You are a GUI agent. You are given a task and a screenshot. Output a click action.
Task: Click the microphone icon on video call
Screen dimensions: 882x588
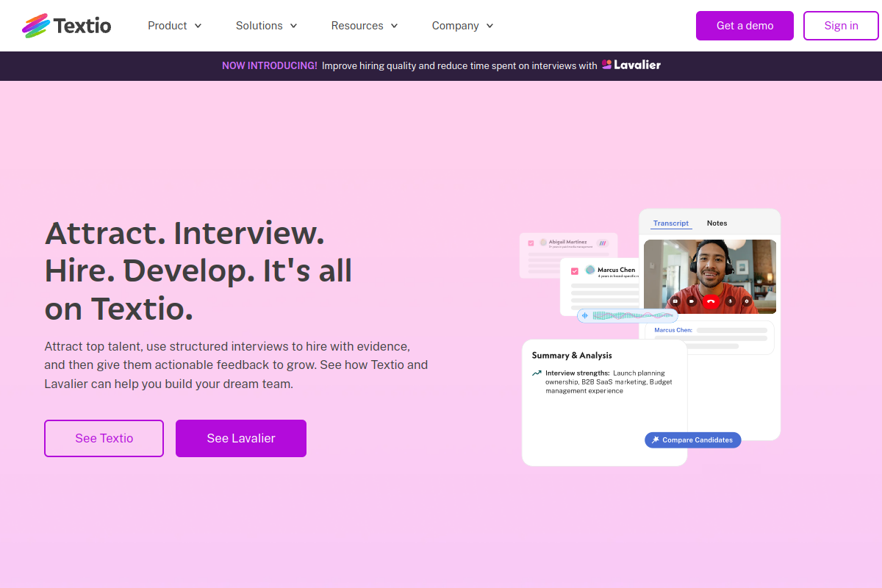click(730, 301)
